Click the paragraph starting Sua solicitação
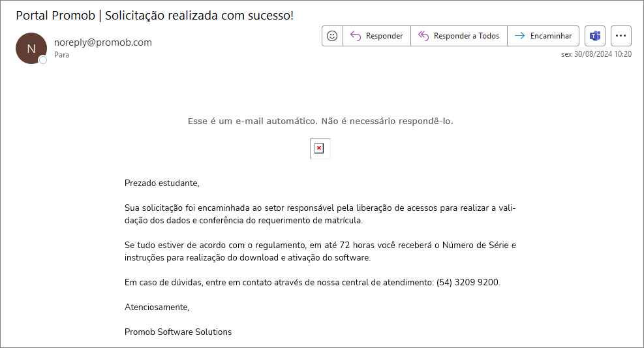Screen dimensions: 644x348 (x=320, y=214)
